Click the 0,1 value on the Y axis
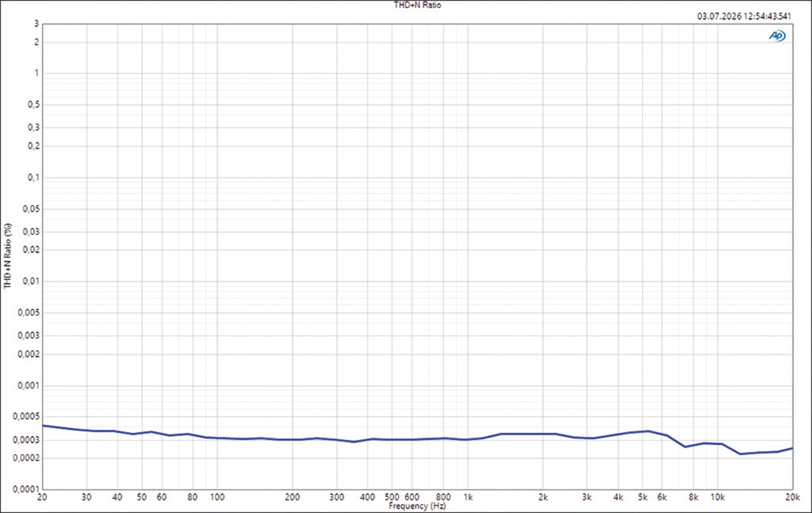This screenshot has height=513, width=812. 34,177
